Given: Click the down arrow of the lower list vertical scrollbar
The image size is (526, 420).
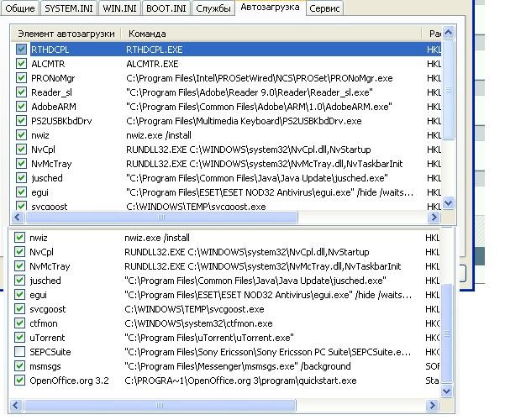Looking at the screenshot, I should tap(446, 391).
